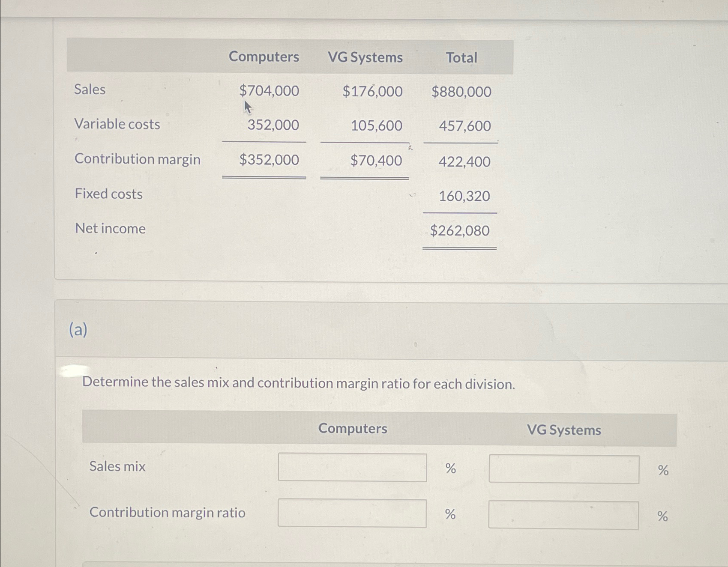Click the Net income value $262,080
Screen dimensions: 728x567
point(460,231)
